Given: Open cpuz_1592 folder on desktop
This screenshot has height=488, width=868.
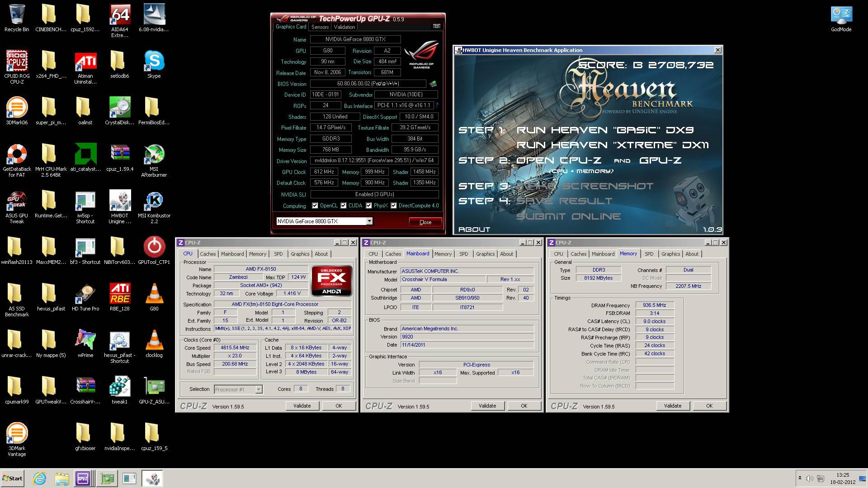Looking at the screenshot, I should [x=85, y=18].
